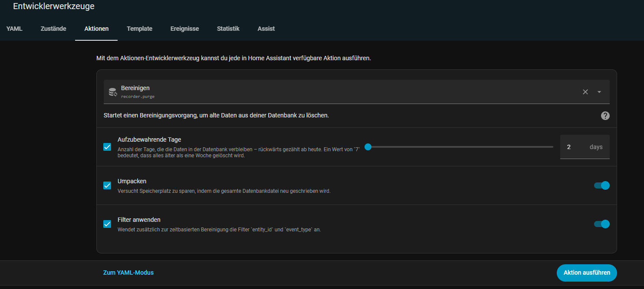
Task: Uncheck the Filter anwenden checkbox
Action: pyautogui.click(x=107, y=224)
